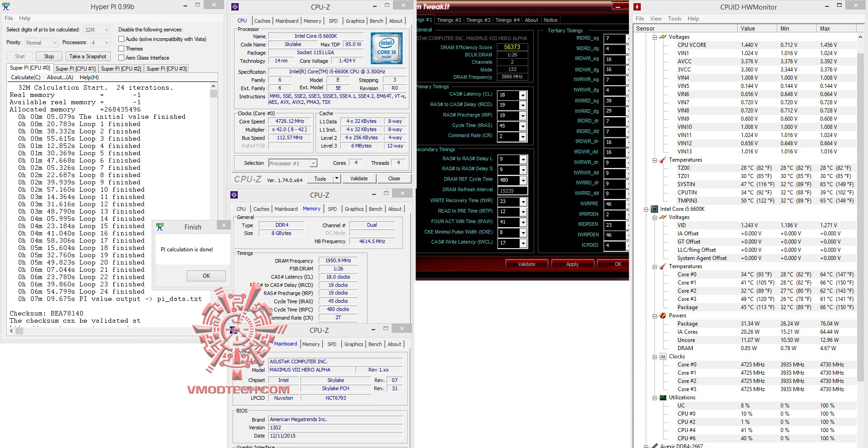Click the HWMonitor lightning icon in title bar
Image resolution: width=868 pixels, height=448 pixels.
[x=637, y=7]
